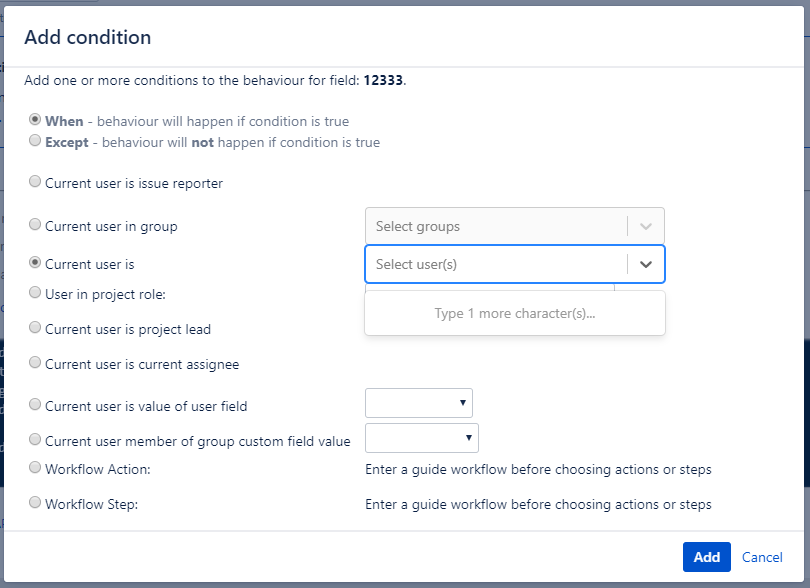
Task: Select the Workflow Action radio button
Action: 35,467
